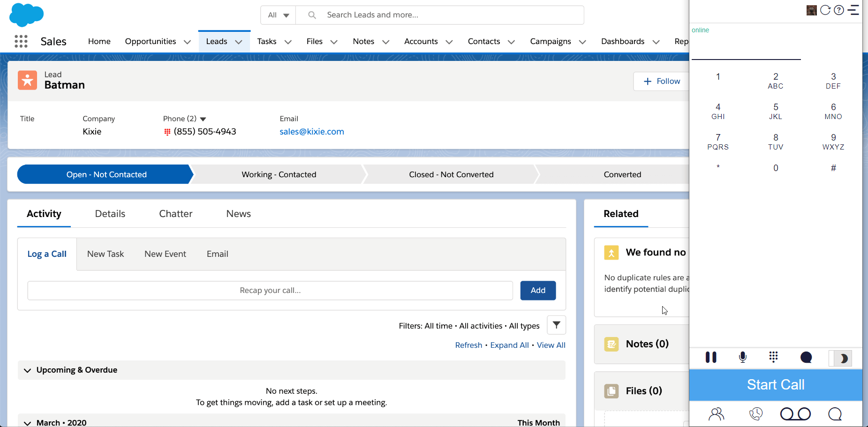Screen dimensions: 868x427
Task: Select the New Task tab
Action: click(x=106, y=254)
